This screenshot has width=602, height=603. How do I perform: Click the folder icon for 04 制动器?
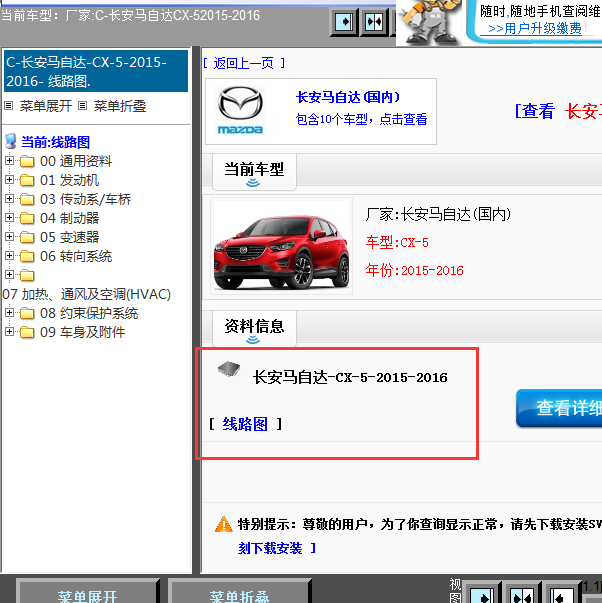coord(27,218)
